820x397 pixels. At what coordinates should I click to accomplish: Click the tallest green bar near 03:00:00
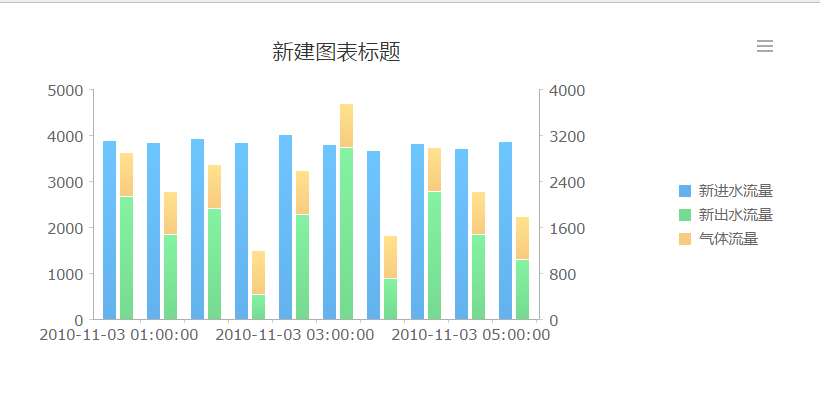tap(346, 233)
